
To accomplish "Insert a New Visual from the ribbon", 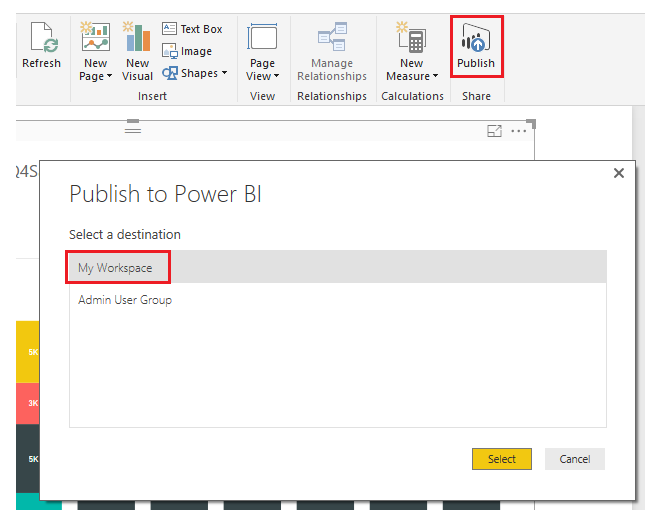I will tap(137, 51).
